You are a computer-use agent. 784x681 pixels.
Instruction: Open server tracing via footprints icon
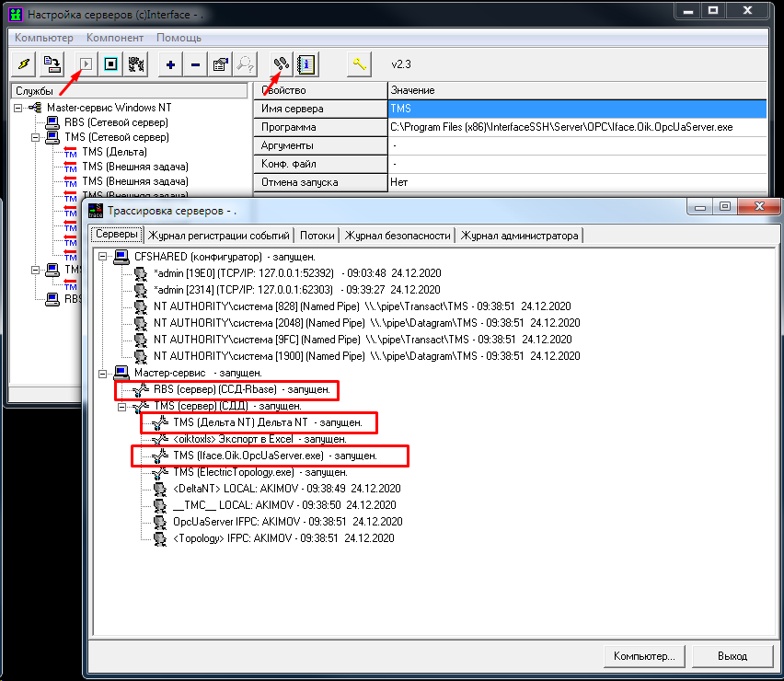[x=282, y=64]
